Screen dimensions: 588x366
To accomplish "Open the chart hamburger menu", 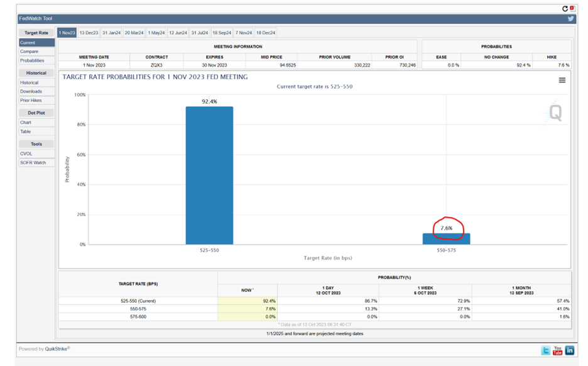I will (x=562, y=80).
